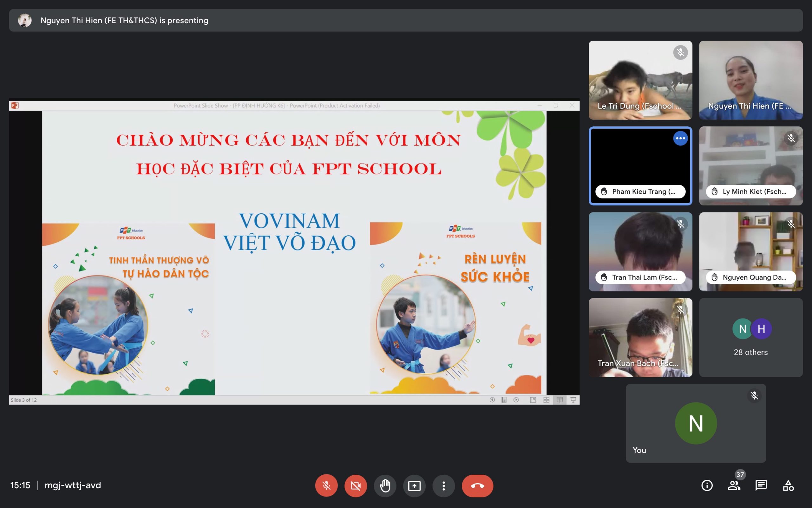Screen dimensions: 812x508
Task: Switch to Normal view in PowerPoint status bar
Action: point(533,400)
